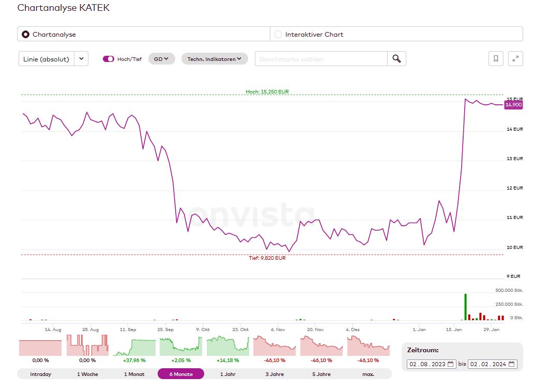Image resolution: width=550 pixels, height=392 pixels.
Task: Select the 3 Jahre period showing -46,10 %
Action: (274, 373)
